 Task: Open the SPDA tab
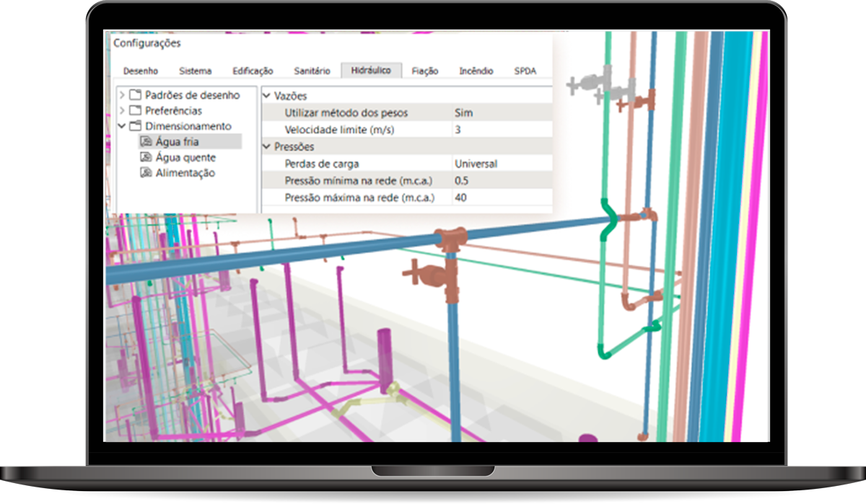pos(525,71)
